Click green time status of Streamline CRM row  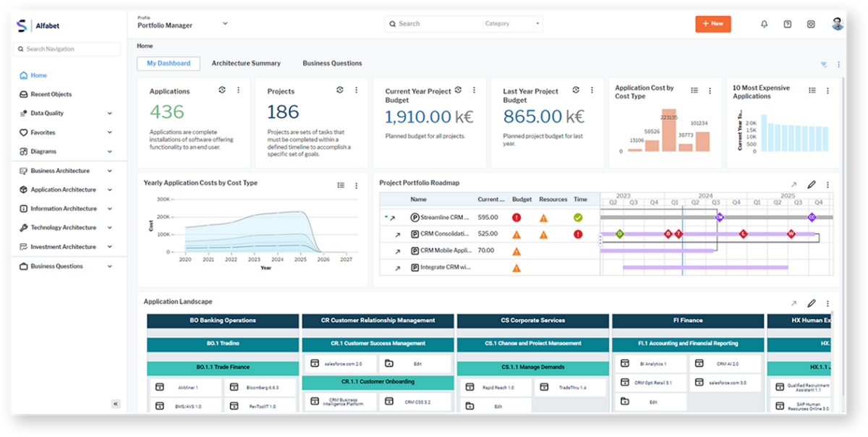click(578, 217)
